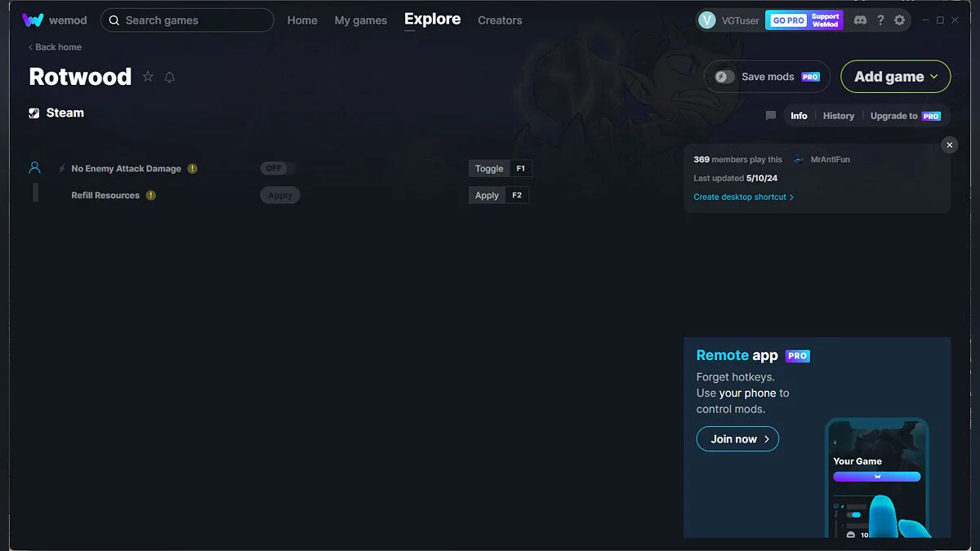Open help via the question mark icon
980x551 pixels.
880,20
